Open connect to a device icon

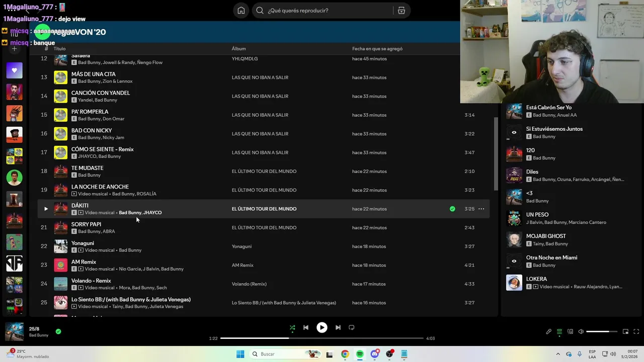pyautogui.click(x=570, y=332)
